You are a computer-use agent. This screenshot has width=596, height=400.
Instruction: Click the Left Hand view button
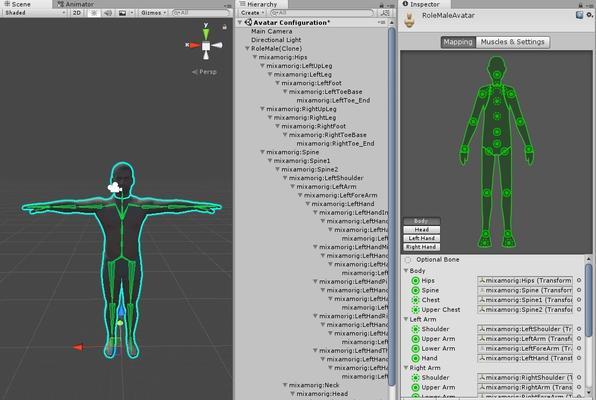pos(422,238)
